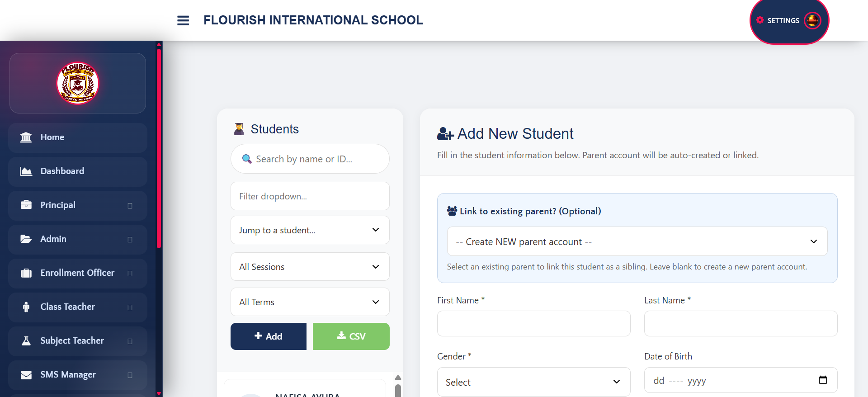Image resolution: width=868 pixels, height=397 pixels.
Task: Expand the Enrollment Officer submenu
Action: tap(130, 274)
